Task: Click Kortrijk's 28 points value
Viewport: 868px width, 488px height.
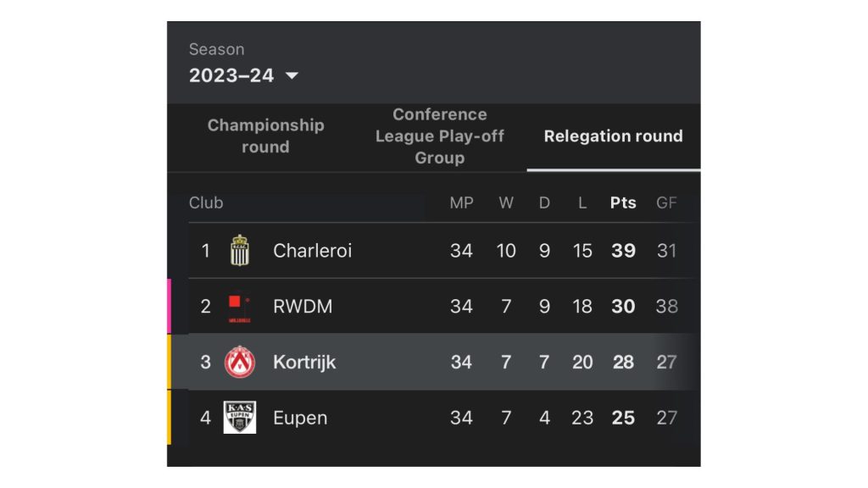Action: tap(623, 363)
